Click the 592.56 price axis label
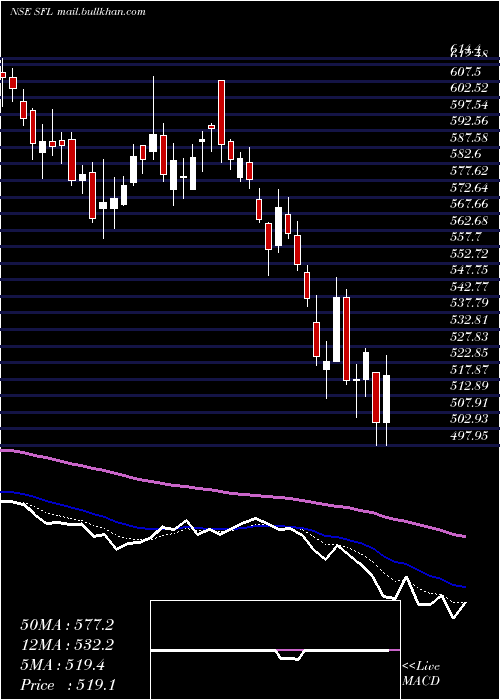The width and height of the screenshot is (500, 700). click(469, 121)
